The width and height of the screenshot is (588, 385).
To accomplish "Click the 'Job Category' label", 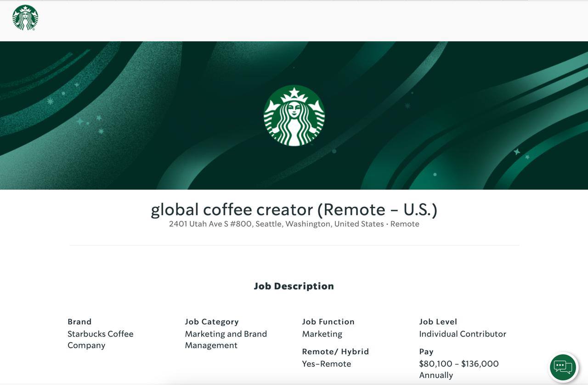I will (212, 322).
